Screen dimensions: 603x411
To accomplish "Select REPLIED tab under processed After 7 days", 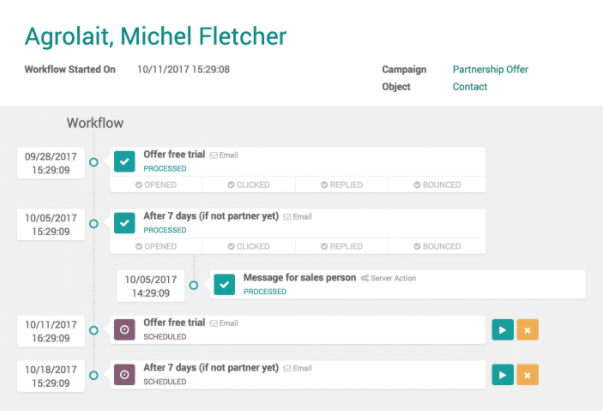I will point(342,246).
